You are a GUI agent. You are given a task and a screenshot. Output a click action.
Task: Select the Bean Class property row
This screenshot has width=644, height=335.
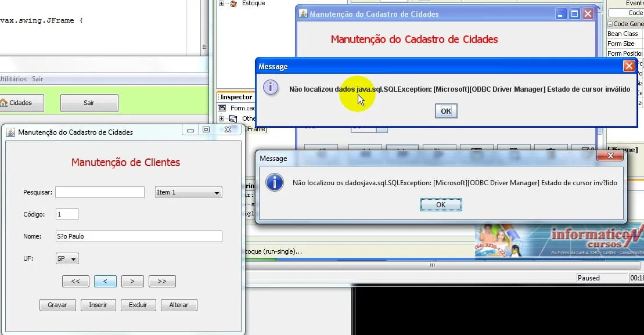[625, 34]
